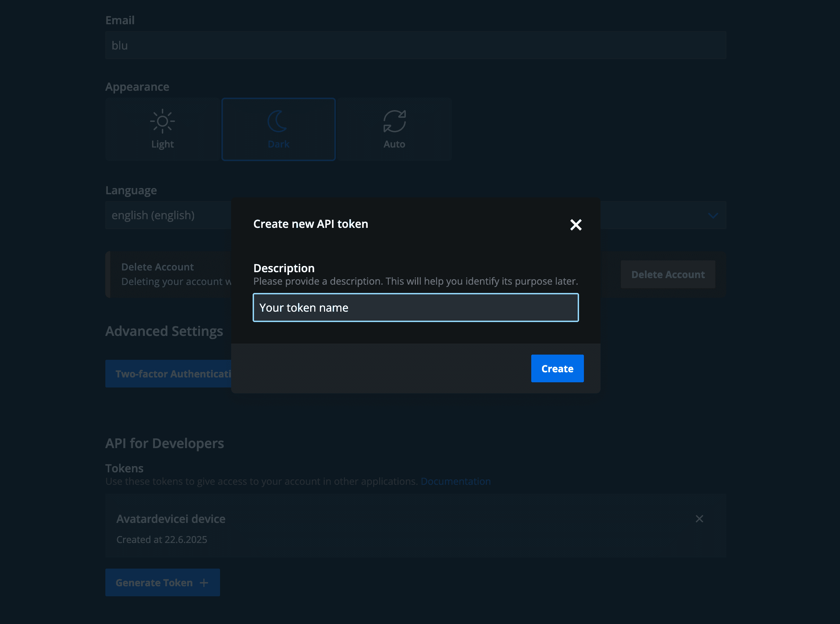The image size is (840, 624).
Task: Select the Auto appearance sync icon
Action: click(394, 121)
